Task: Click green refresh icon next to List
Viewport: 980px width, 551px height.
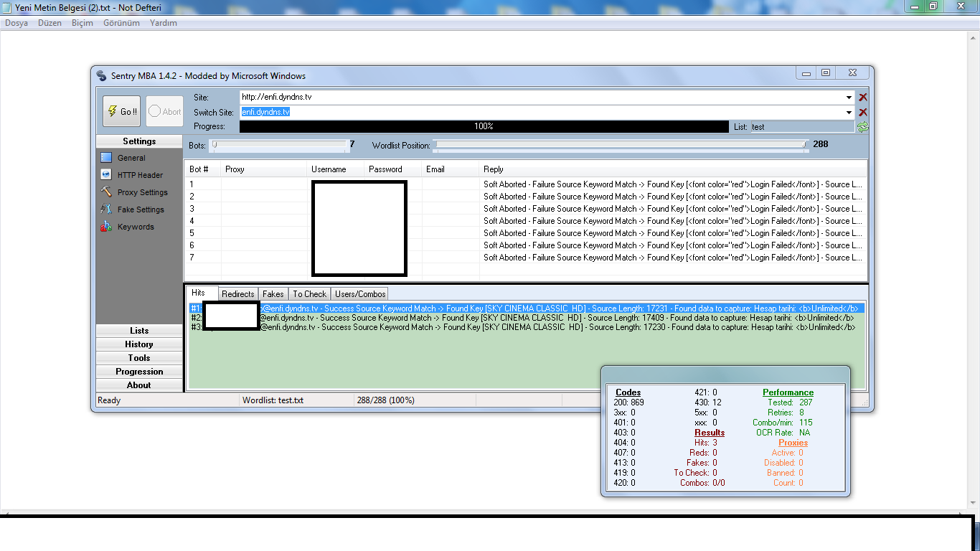Action: (862, 127)
